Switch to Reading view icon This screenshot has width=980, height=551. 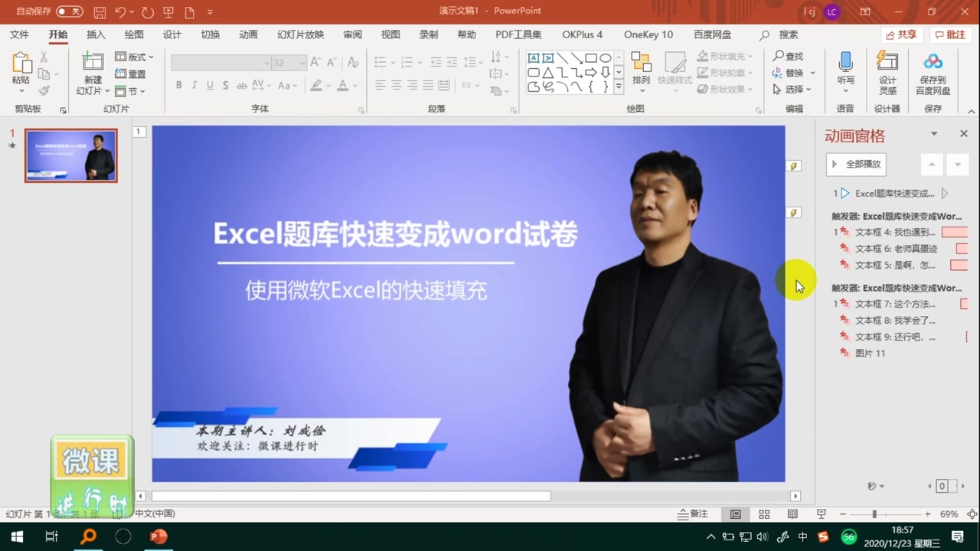click(792, 514)
